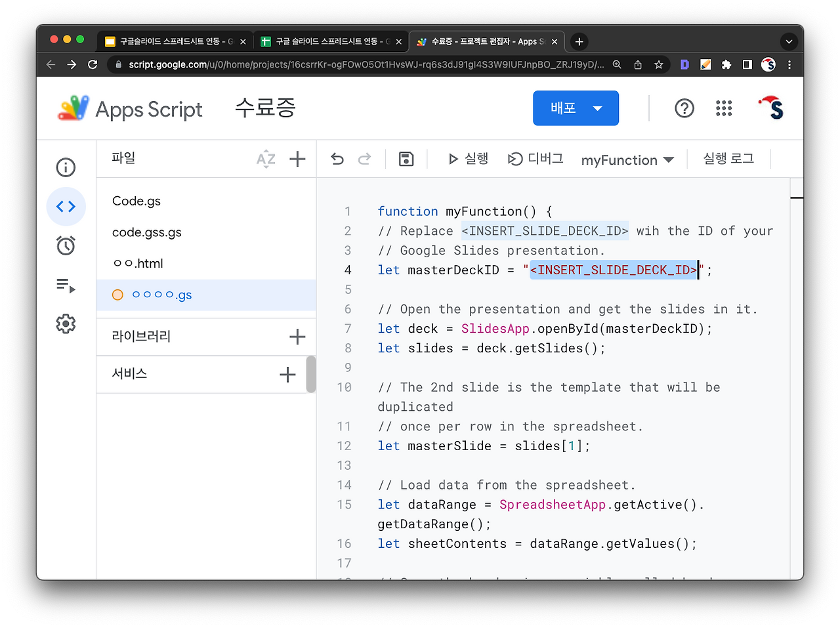
Task: Open the Google account avatar menu
Action: [771, 108]
